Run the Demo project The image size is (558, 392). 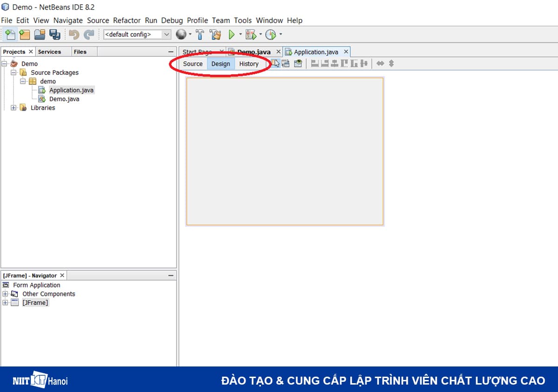coord(232,34)
